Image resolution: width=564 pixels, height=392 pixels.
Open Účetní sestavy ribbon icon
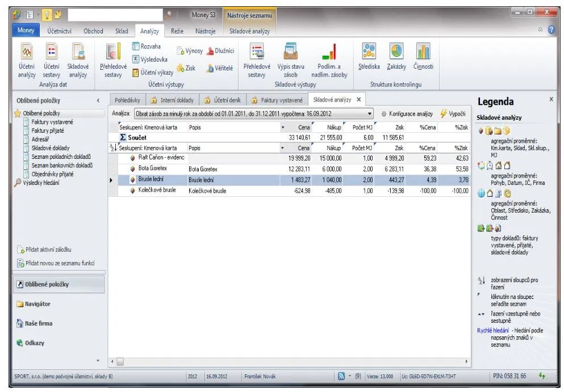[x=52, y=60]
